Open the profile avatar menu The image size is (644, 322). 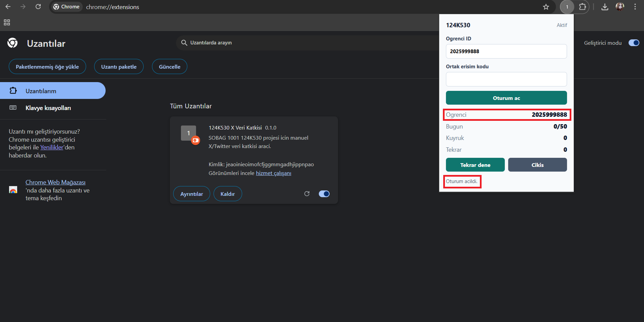click(x=620, y=7)
